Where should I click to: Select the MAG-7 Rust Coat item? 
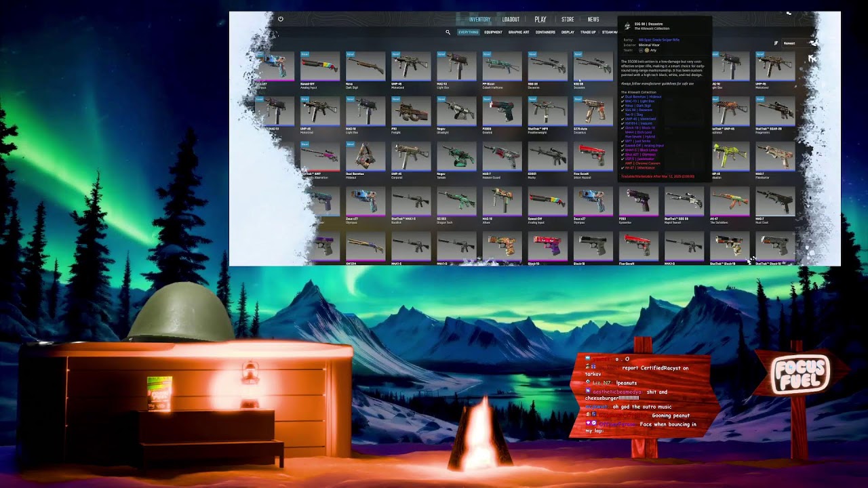(x=775, y=205)
